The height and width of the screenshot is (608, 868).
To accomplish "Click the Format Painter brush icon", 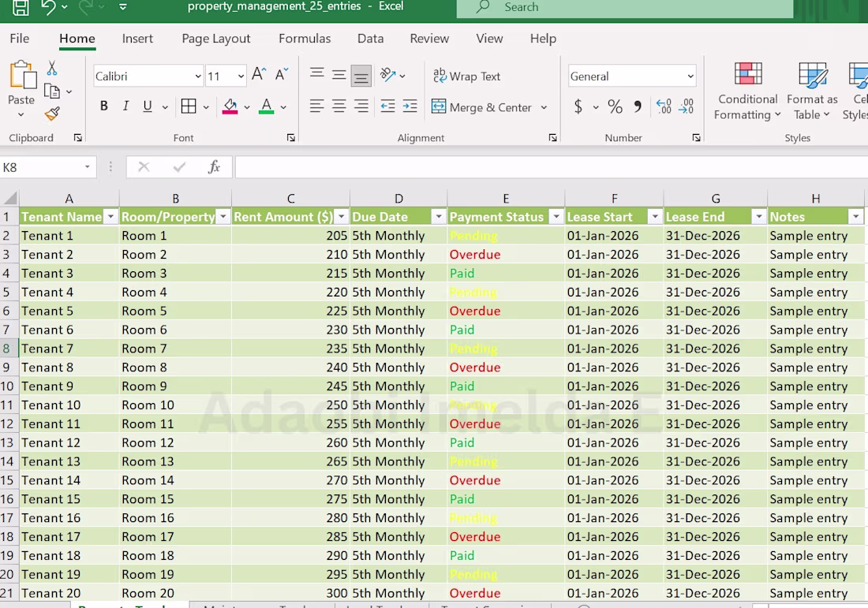I will click(52, 114).
